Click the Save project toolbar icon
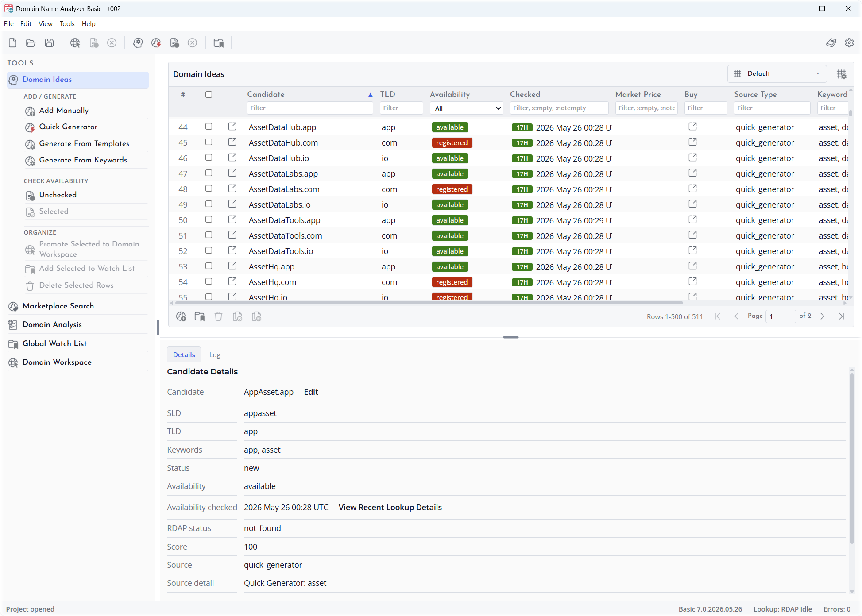 49,43
